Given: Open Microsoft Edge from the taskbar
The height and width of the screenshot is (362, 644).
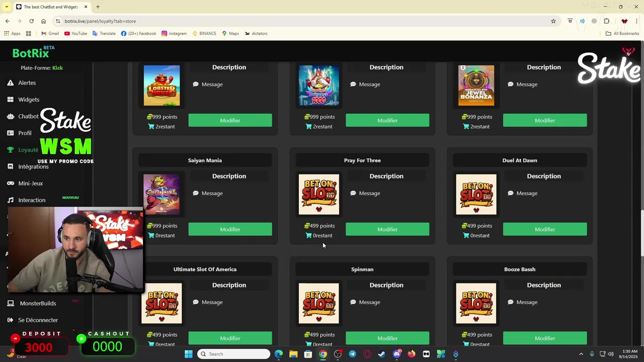Looking at the screenshot, I should click(279, 354).
